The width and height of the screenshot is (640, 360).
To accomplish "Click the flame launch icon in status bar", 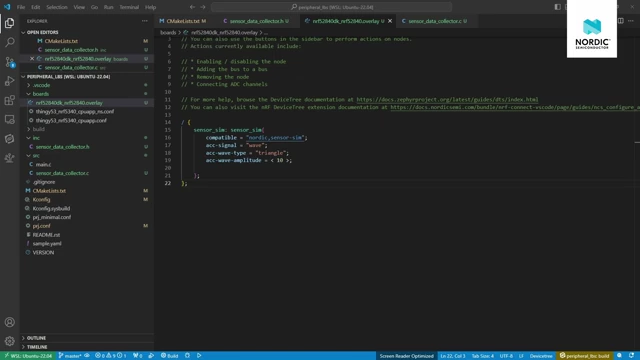I will [x=151, y=356].
